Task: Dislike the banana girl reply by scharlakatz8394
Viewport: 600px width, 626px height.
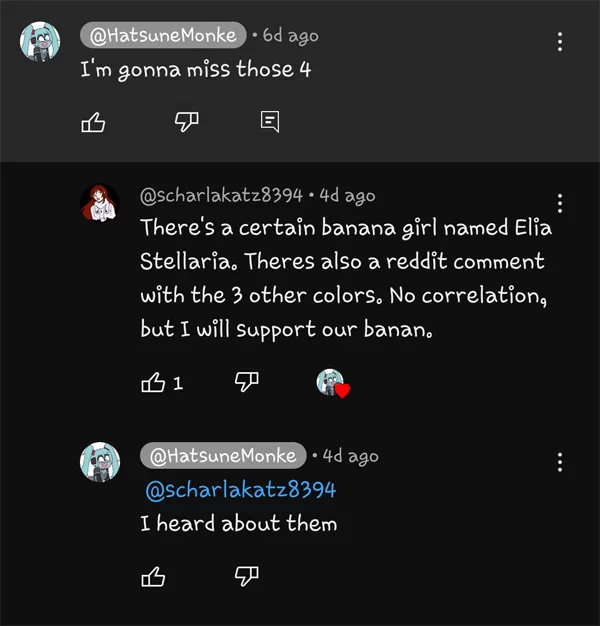Action: [246, 382]
